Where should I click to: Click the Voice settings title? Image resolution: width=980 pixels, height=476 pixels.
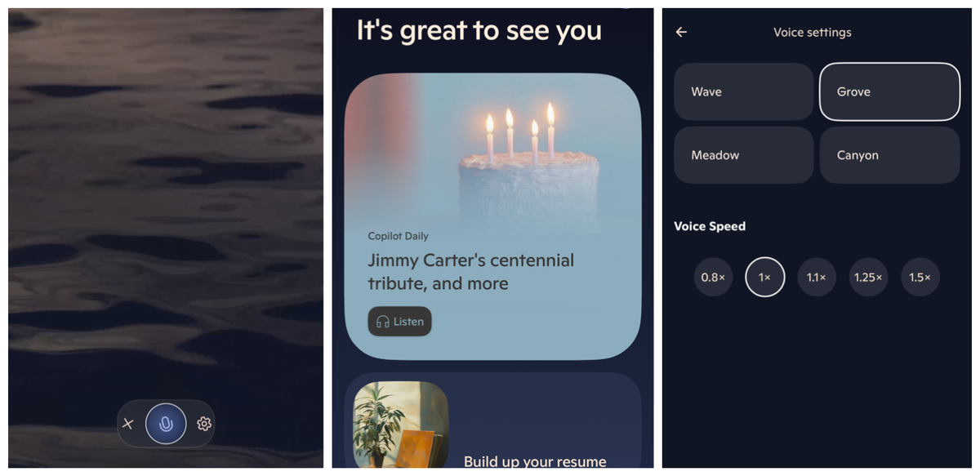pos(813,33)
